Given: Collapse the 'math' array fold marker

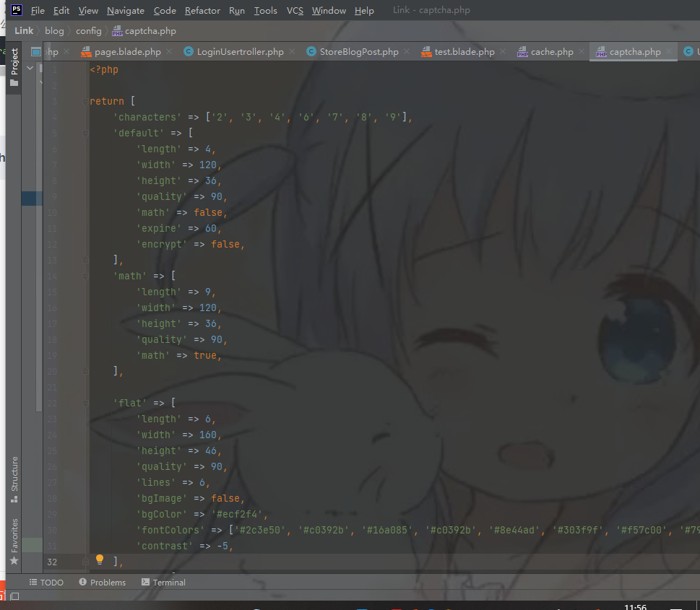Looking at the screenshot, I should (x=85, y=276).
